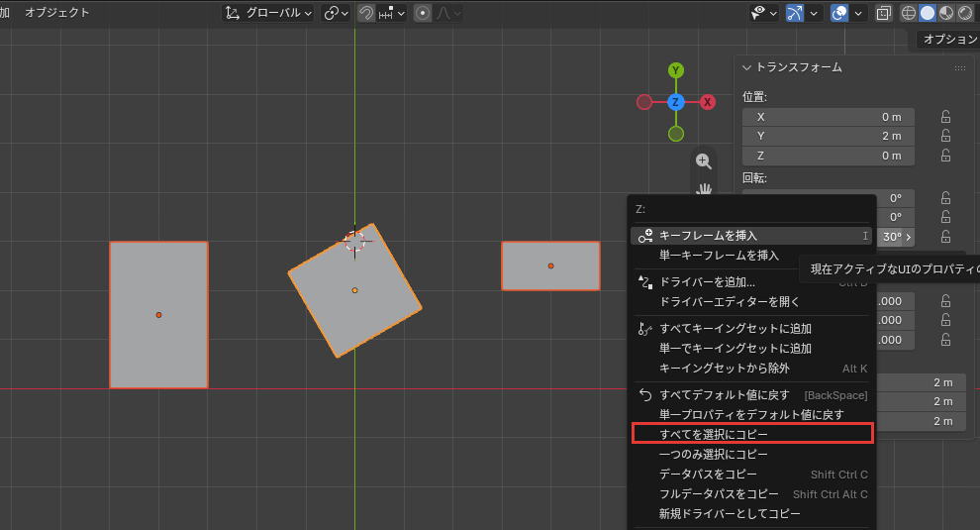The height and width of the screenshot is (530, 980).
Task: Choose 単一プロパティをデフォルト値に戻す
Action: coord(751,414)
